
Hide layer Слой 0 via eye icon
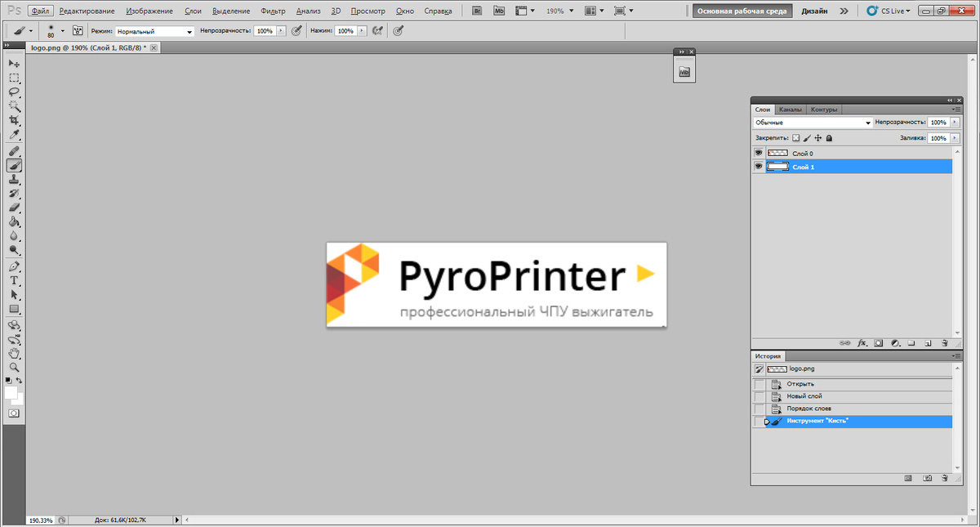[x=759, y=153]
